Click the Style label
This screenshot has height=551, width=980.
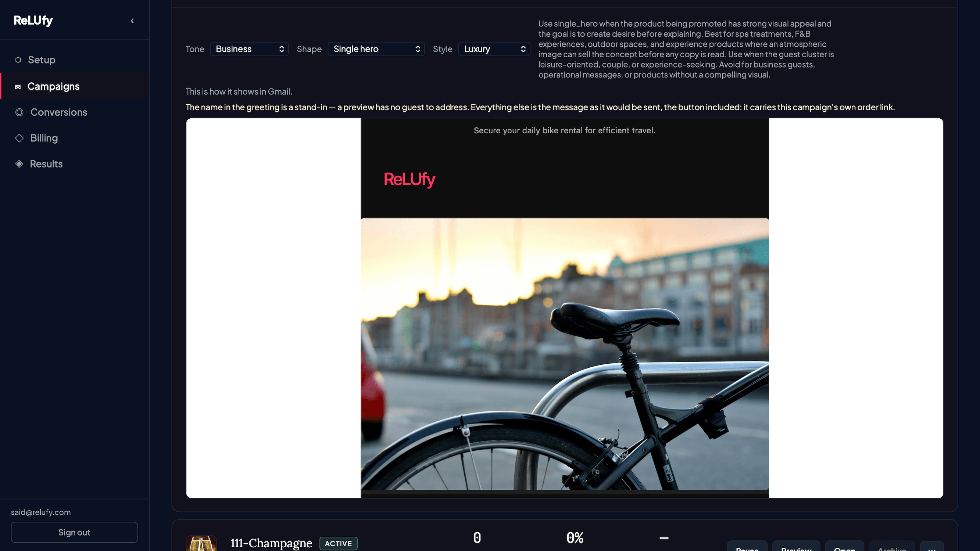tap(443, 49)
